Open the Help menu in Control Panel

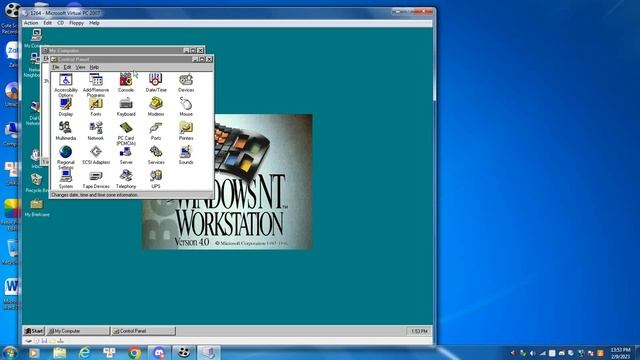94,67
